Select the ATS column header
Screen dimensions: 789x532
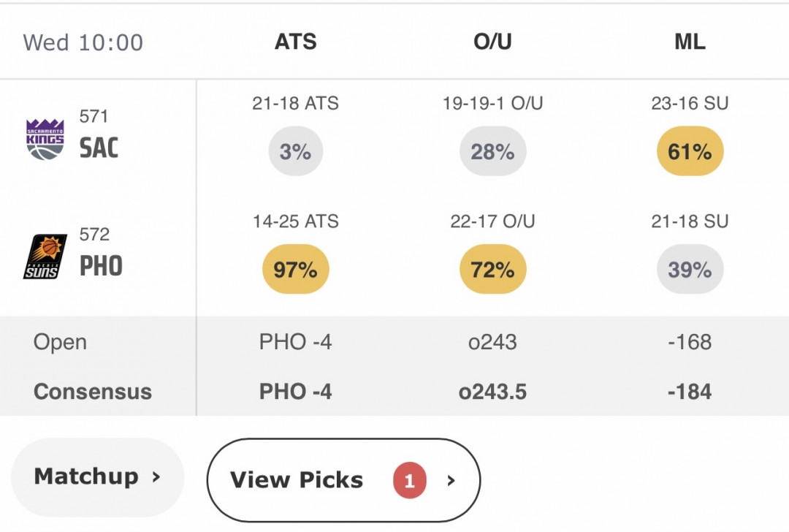295,41
